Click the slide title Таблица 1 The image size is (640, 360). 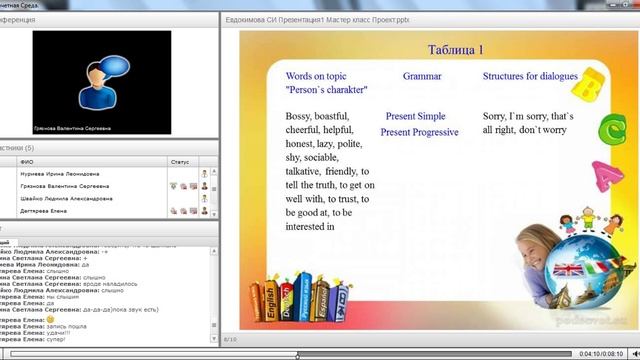click(x=456, y=50)
